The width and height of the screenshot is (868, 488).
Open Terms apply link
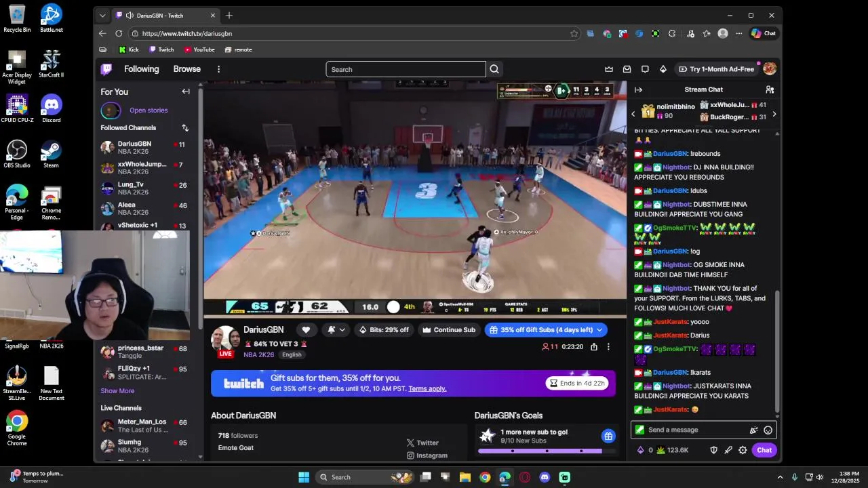(427, 389)
